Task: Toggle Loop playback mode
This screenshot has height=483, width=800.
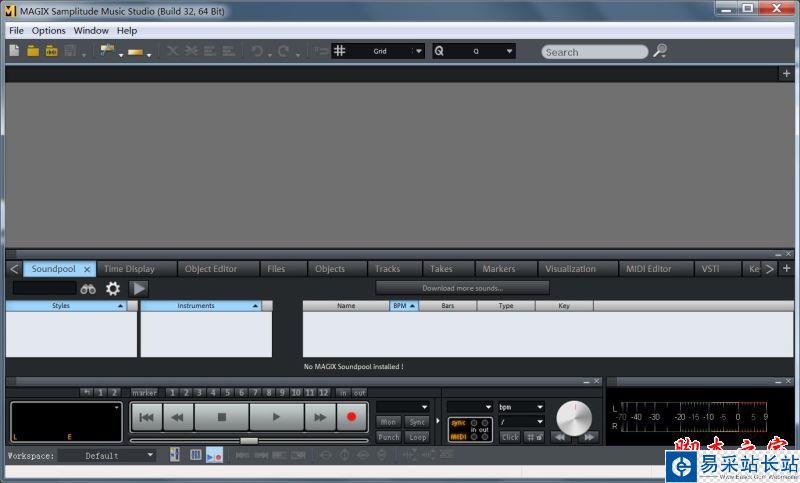Action: click(x=417, y=437)
